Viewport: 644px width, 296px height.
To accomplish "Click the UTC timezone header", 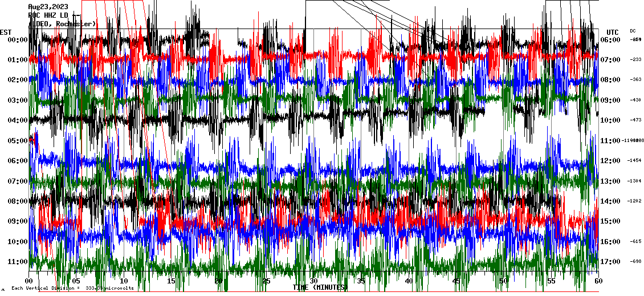I will point(613,32).
